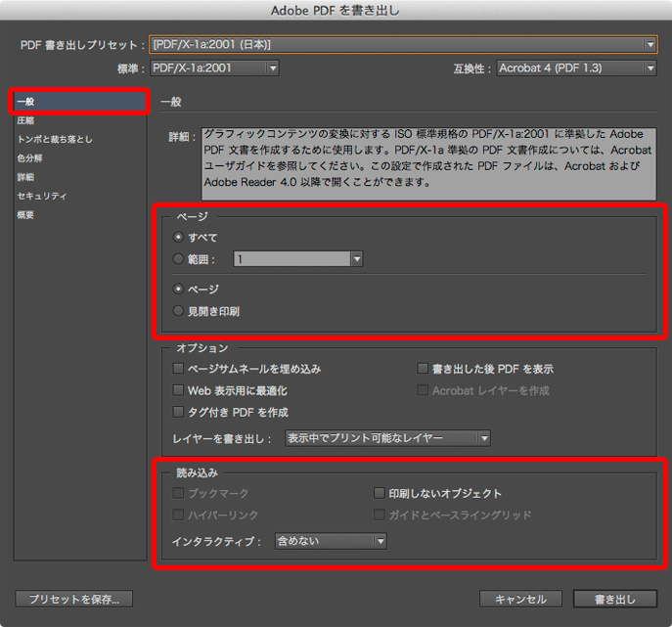672x627 pixels.
Task: Enable 印刷しないオブジェクト checkbox
Action: (x=379, y=493)
